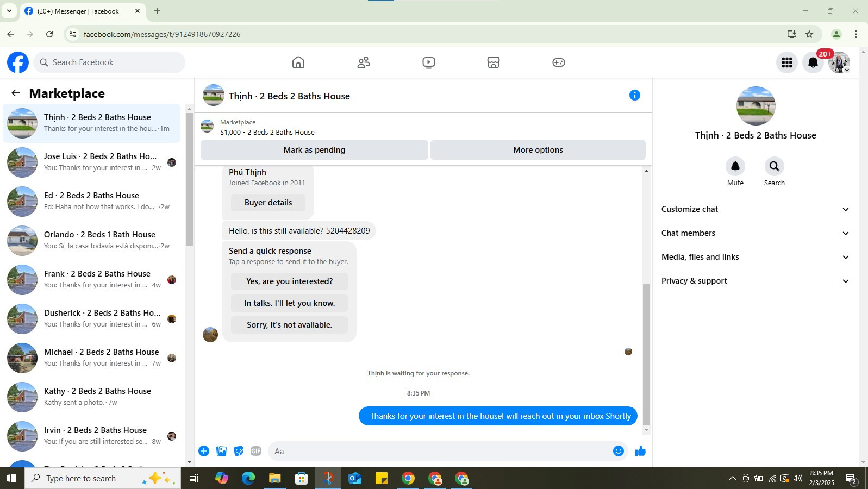Open Microsoft Edge from the taskbar
Viewport: 868px width, 489px height.
pyautogui.click(x=248, y=478)
